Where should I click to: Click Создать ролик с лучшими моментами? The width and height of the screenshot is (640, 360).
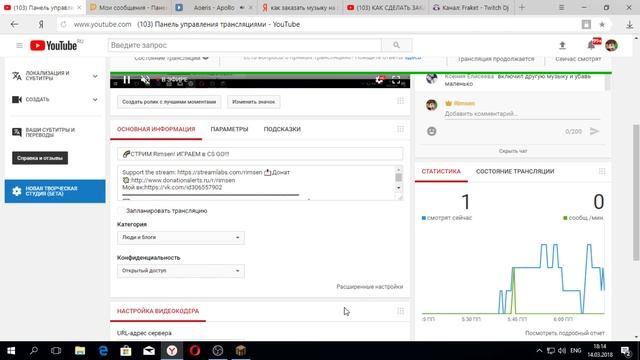(169, 102)
